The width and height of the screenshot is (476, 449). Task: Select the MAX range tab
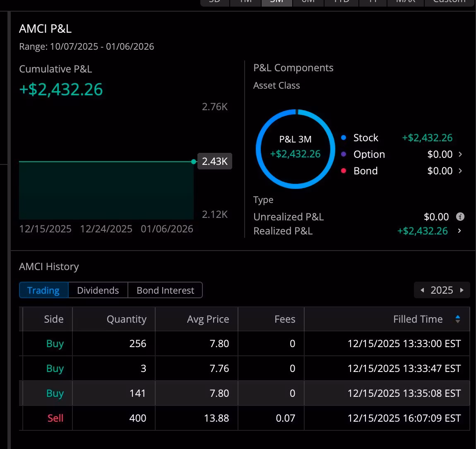coord(406,2)
